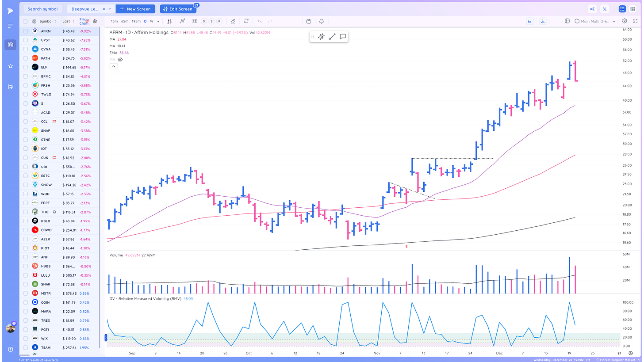Viewport: 644px width, 362px height.
Task: Select the 195m timeframe
Action: [136, 21]
